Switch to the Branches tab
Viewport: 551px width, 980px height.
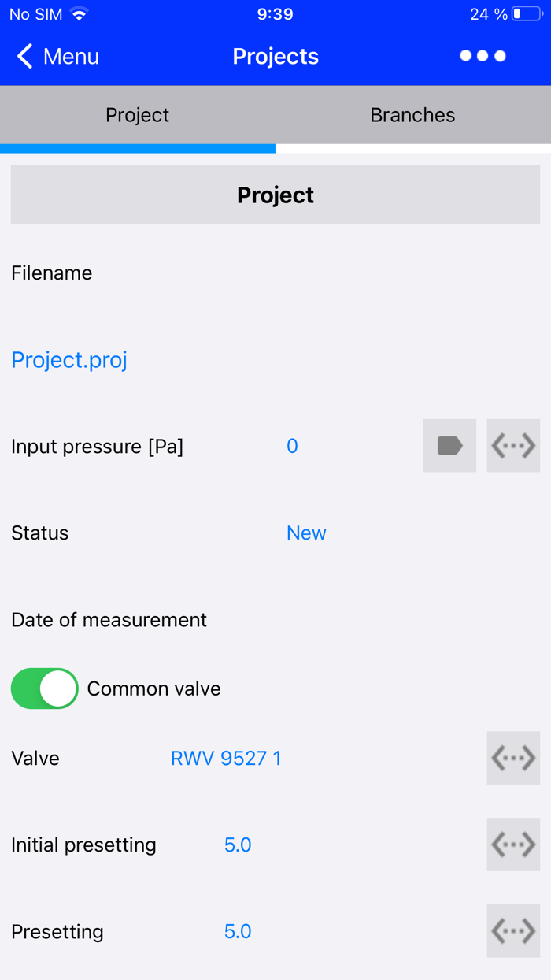point(412,115)
